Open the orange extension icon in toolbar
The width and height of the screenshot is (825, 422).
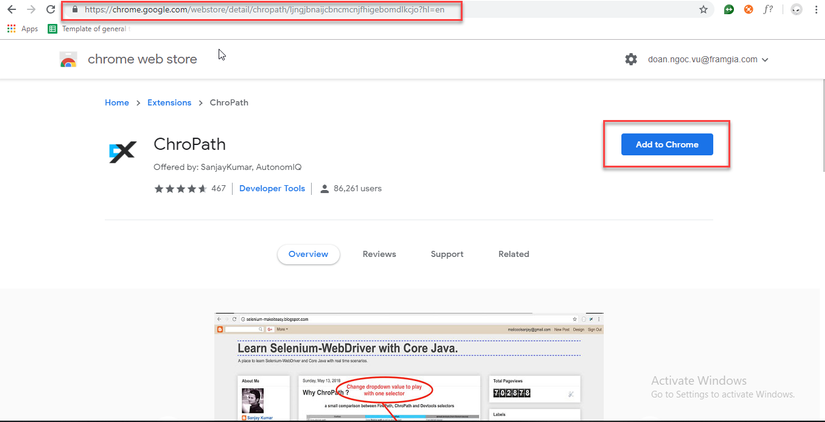click(748, 9)
